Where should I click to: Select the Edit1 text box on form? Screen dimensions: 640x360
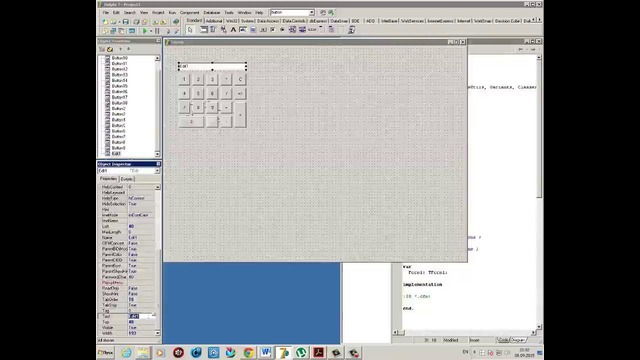click(x=212, y=66)
